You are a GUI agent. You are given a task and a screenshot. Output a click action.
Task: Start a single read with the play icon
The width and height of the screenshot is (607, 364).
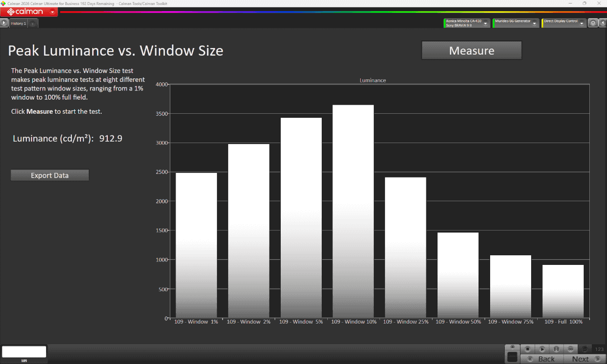542,349
